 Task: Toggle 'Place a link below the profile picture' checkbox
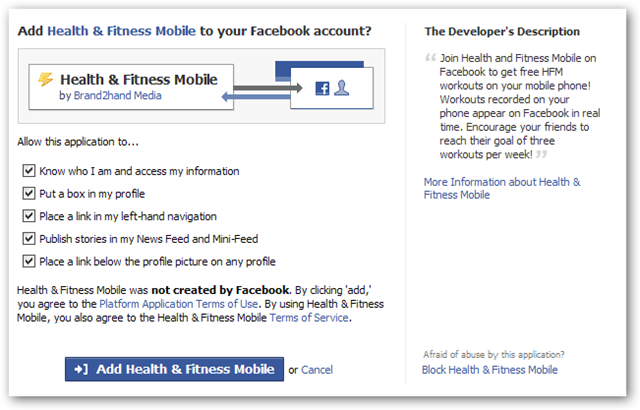(x=28, y=261)
